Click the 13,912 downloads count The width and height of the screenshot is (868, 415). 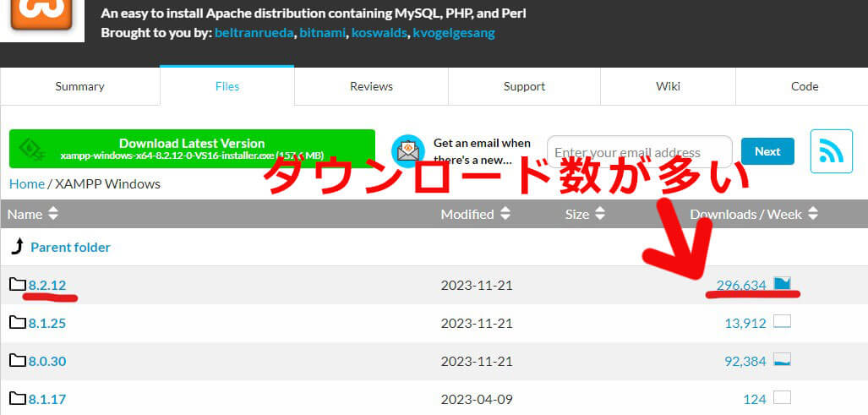[x=745, y=323]
